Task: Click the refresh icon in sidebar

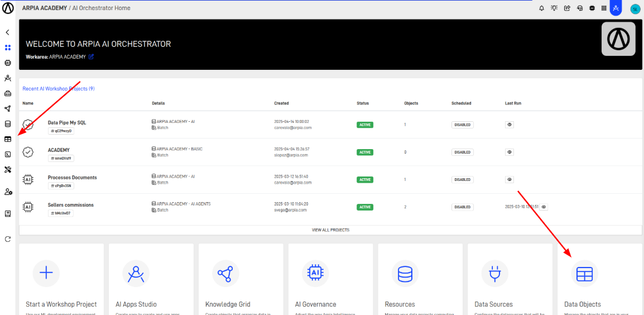Action: [7, 239]
